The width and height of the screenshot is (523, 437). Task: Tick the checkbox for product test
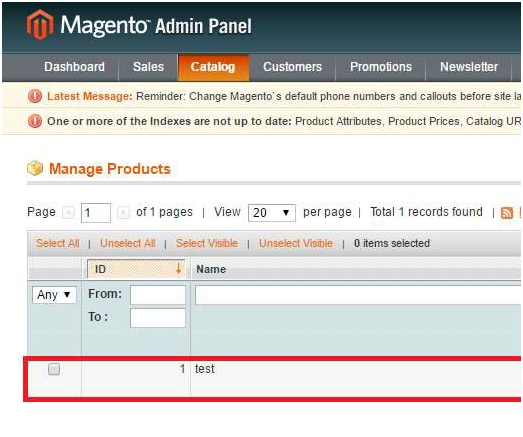54,369
